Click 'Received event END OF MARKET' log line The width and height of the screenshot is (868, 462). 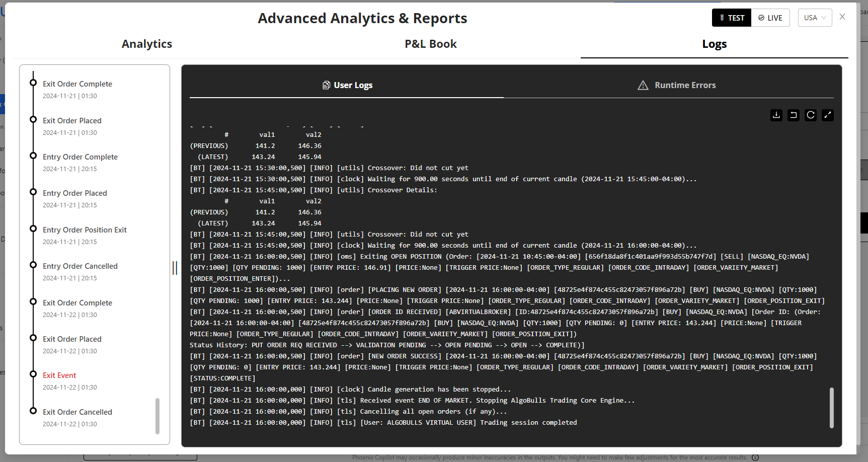coord(412,401)
